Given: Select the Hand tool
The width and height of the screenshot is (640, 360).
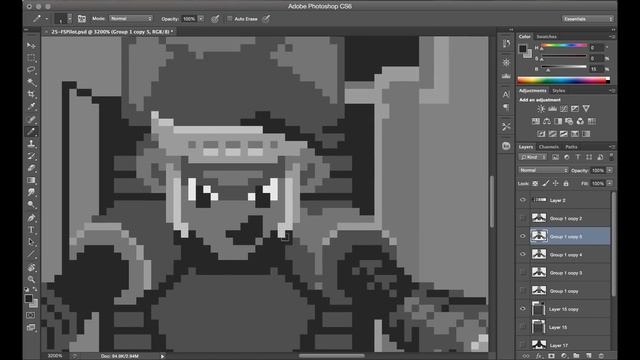Looking at the screenshot, I should pos(31,267).
